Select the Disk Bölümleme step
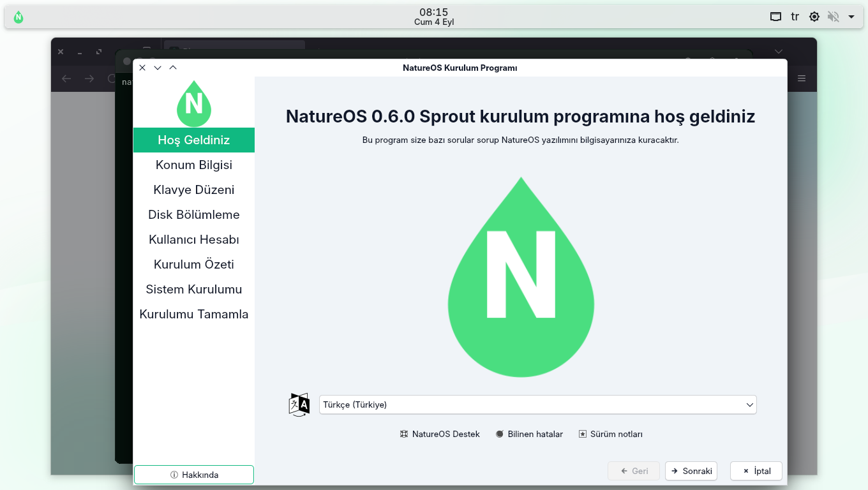Viewport: 868px width, 490px height. point(194,214)
